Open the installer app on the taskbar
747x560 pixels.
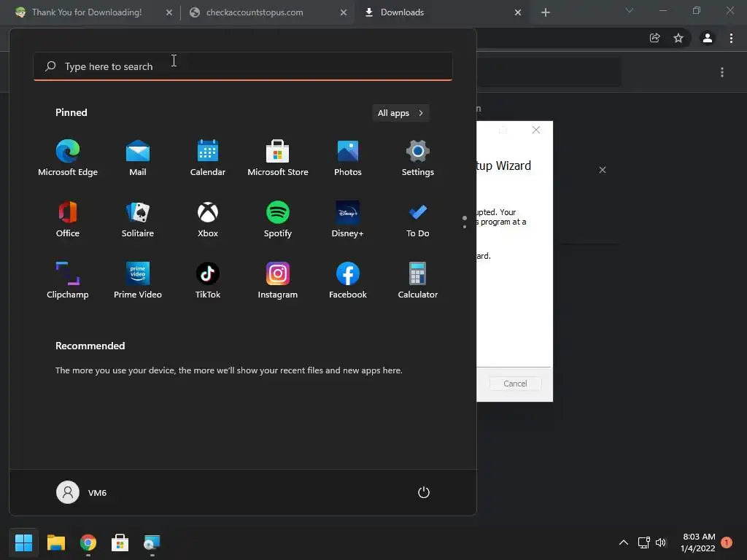[x=152, y=542]
